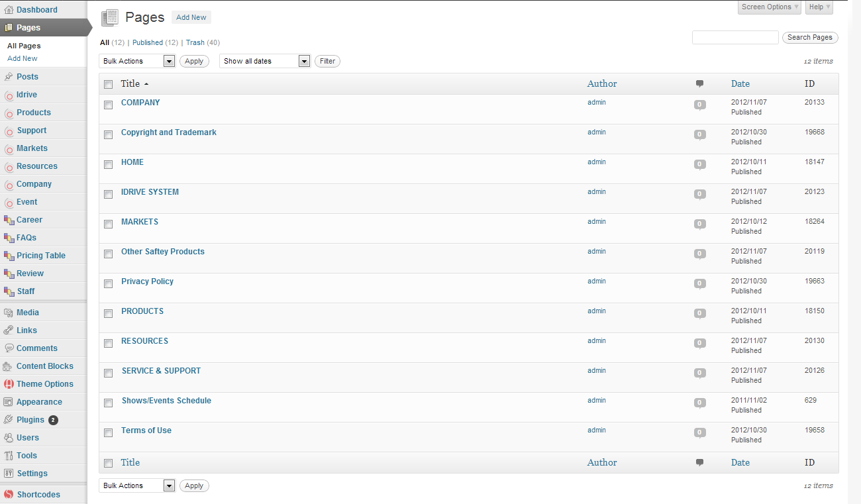The image size is (861, 504).
Task: Click the Plugins plug icon
Action: [x=9, y=420]
